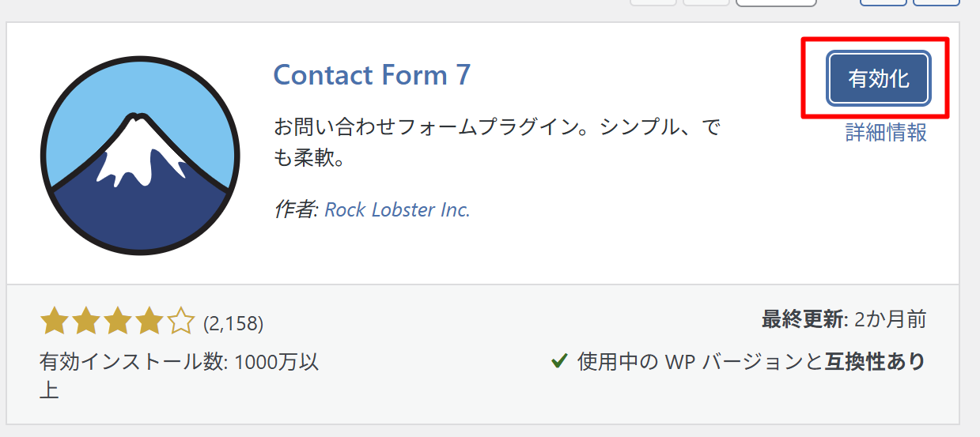Click the first gold rating star
The height and width of the screenshot is (437, 980).
pos(53,322)
